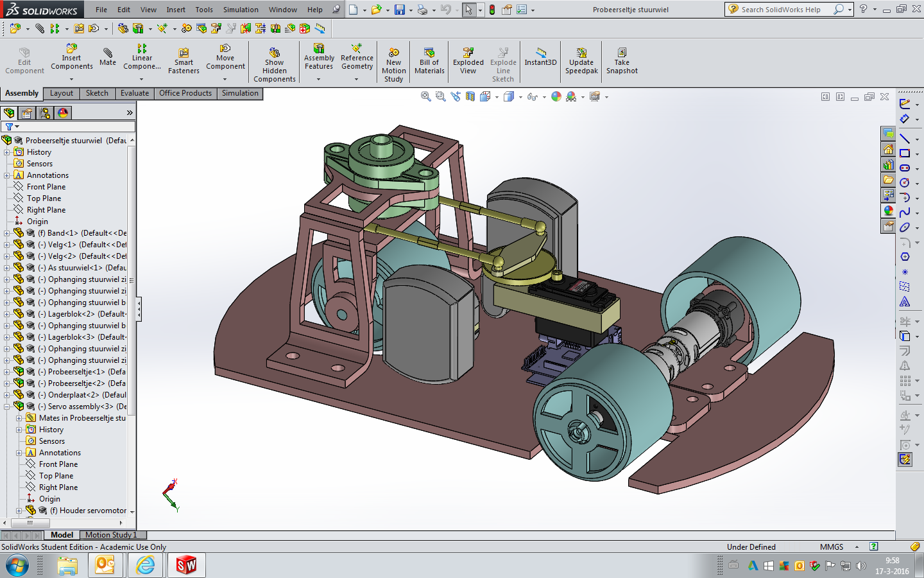Select Instant3D tool
Screen dimensions: 924x578
(x=540, y=57)
